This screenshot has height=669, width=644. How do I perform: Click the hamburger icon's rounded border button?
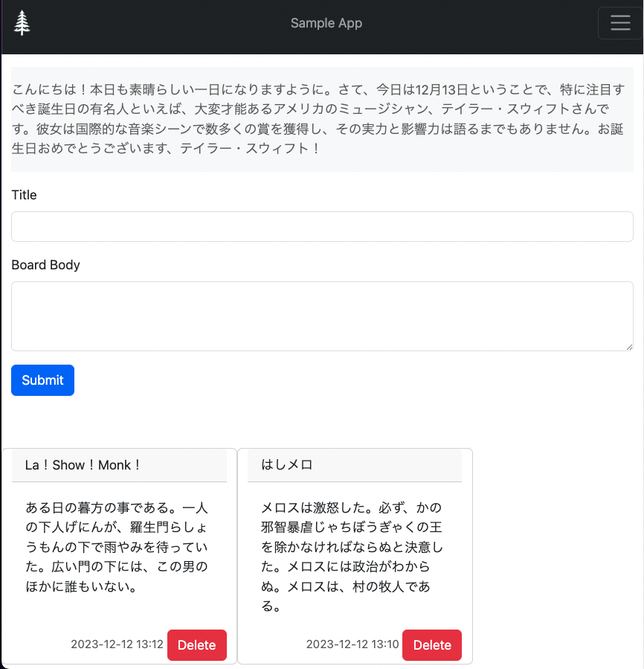pos(619,22)
